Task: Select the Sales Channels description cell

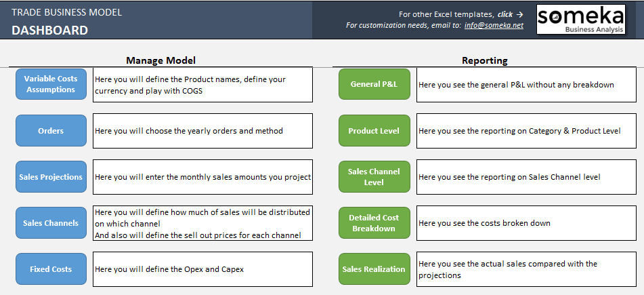Action: coord(202,223)
